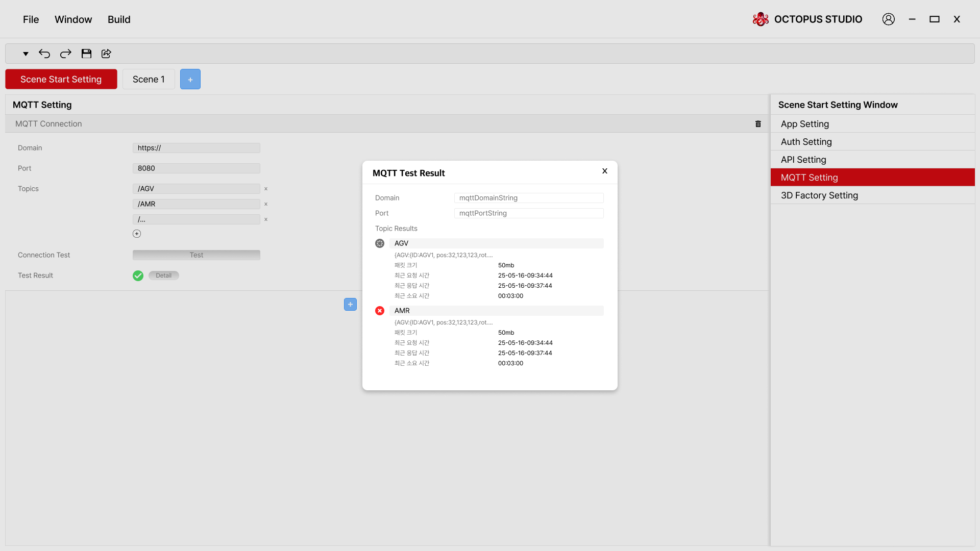This screenshot has width=980, height=551.
Task: Open the Window menu
Action: [x=73, y=19]
